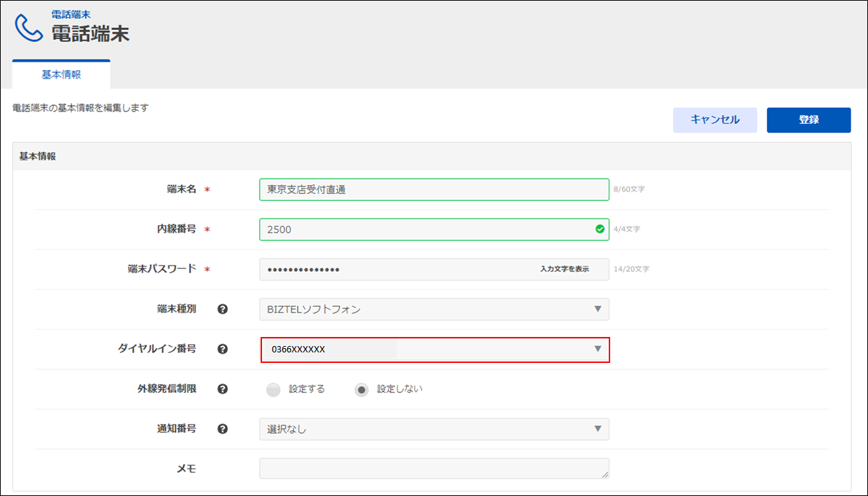Viewport: 868px width, 496px height.
Task: Click help icon beside ダイヤルイン番号
Action: (x=223, y=349)
